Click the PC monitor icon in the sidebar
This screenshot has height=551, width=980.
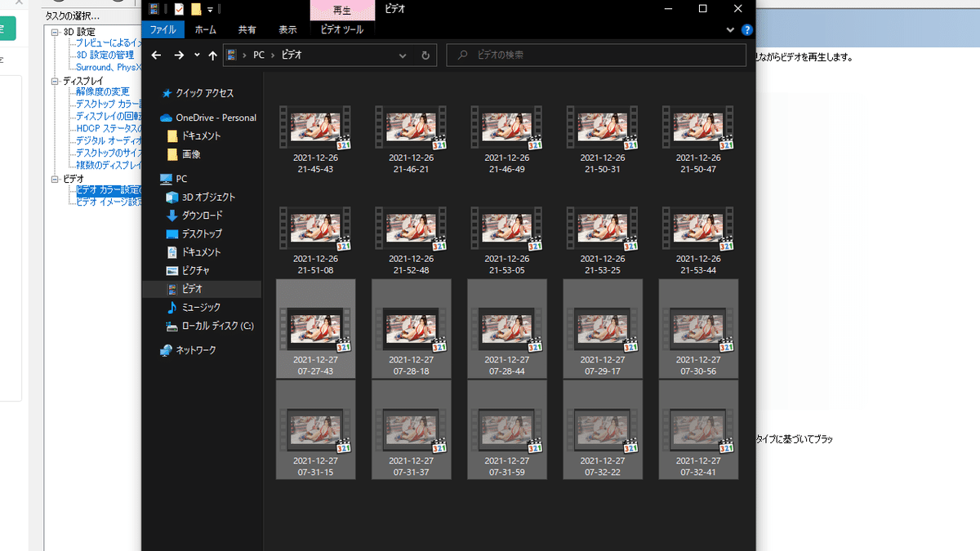click(167, 179)
